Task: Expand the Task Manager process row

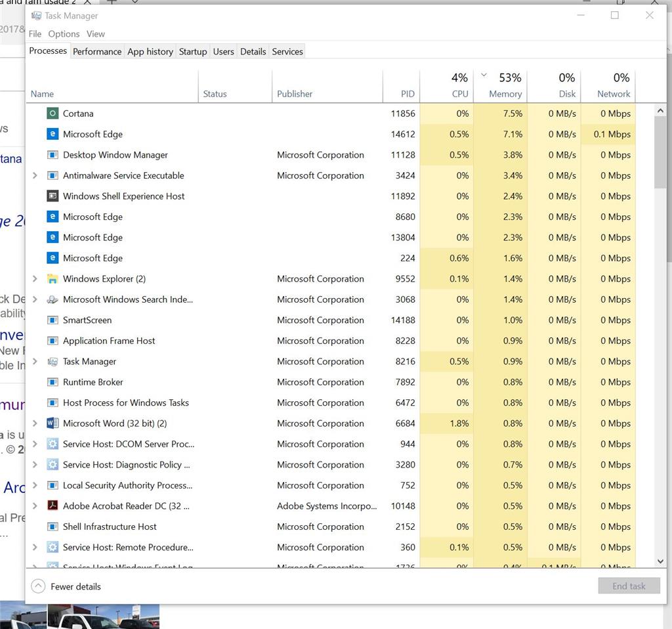Action: [x=35, y=362]
